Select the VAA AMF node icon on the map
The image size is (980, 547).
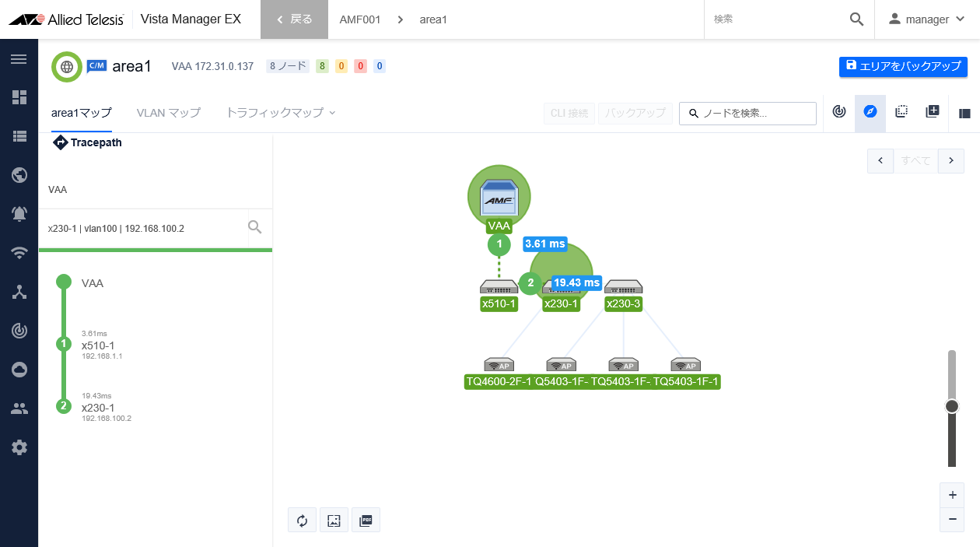499,195
